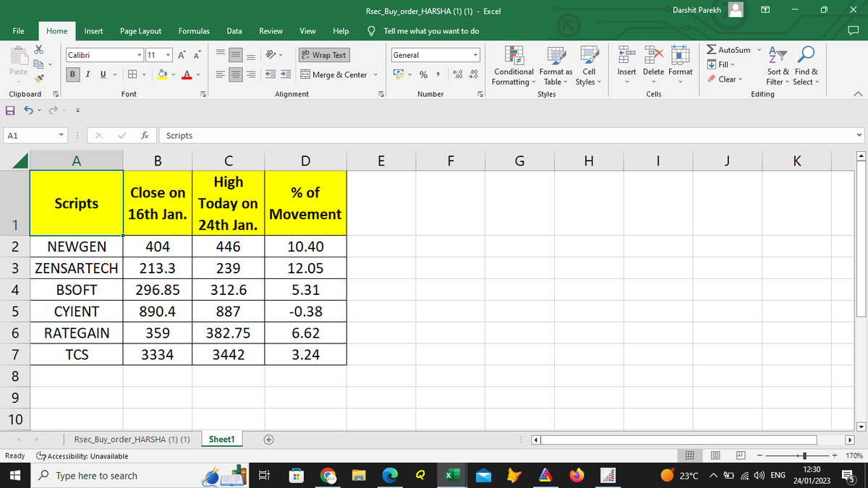Save the workbook from Quick Access Toolbar
The image size is (868, 488).
(10, 109)
